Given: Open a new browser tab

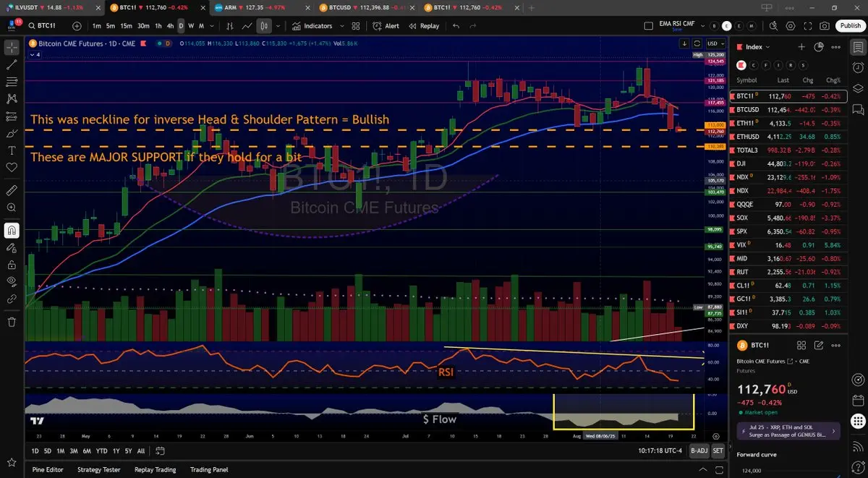Looking at the screenshot, I should (532, 7).
